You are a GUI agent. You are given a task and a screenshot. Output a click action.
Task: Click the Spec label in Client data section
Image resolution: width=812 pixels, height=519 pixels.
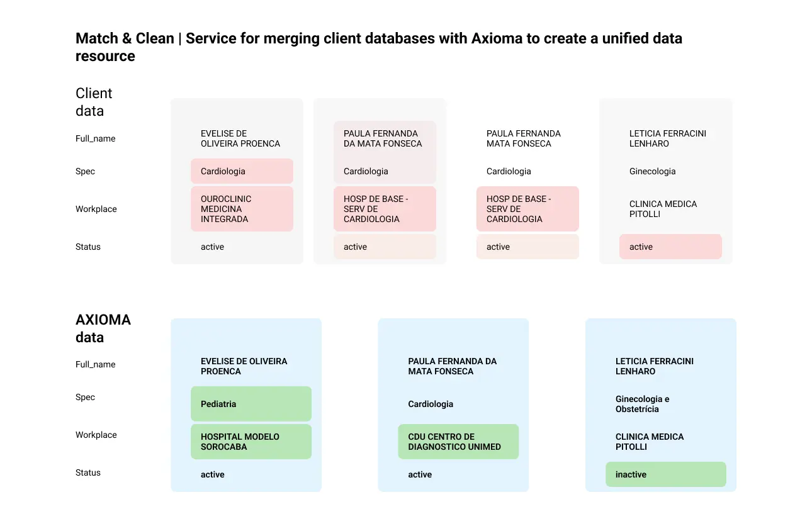(85, 171)
